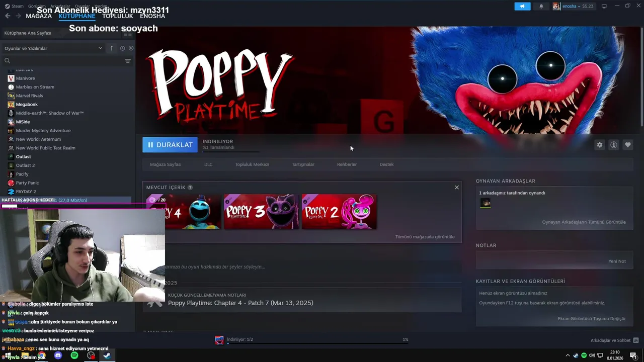Screen dimensions: 644x362
Task: Open the MAĞAZA tab
Action: point(39,16)
